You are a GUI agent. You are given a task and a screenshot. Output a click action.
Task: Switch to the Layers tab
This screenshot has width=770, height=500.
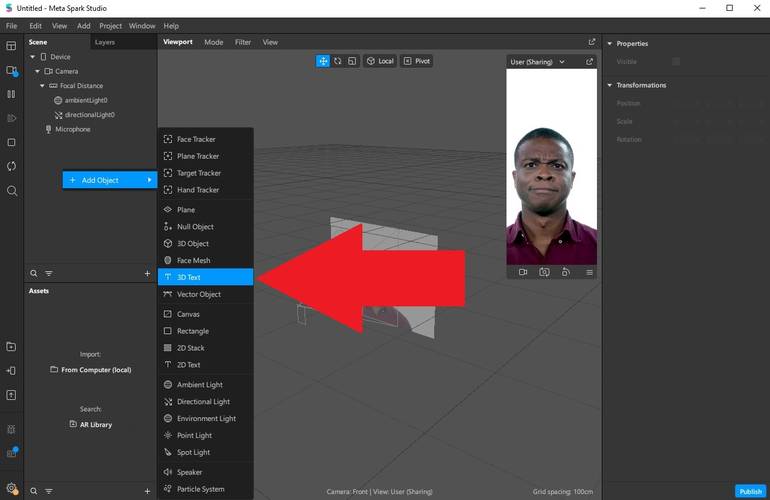(105, 42)
